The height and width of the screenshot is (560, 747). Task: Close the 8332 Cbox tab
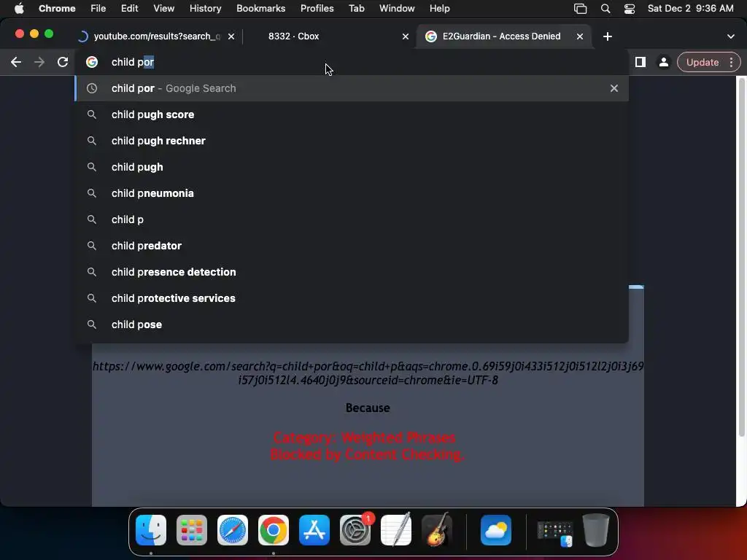point(406,36)
